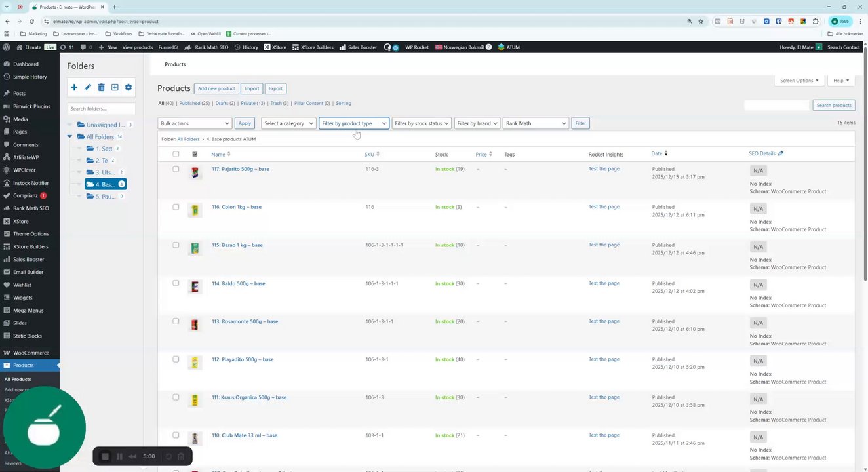
Task: Click the updates counter showing 11
Action: [67, 47]
